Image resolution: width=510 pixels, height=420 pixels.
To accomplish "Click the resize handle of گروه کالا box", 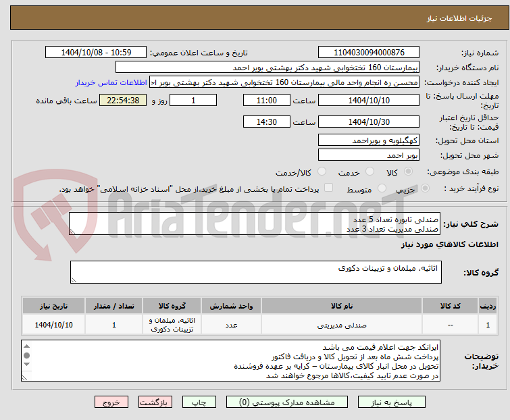I will (x=74, y=280).
